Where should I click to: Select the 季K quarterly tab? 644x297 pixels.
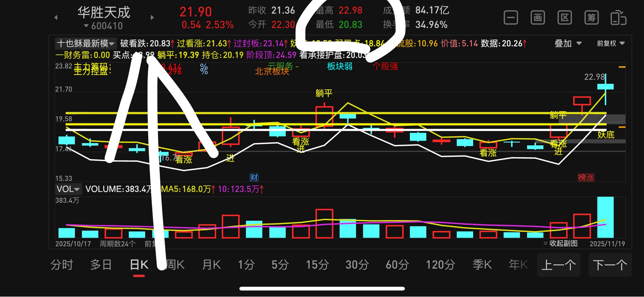click(482, 265)
